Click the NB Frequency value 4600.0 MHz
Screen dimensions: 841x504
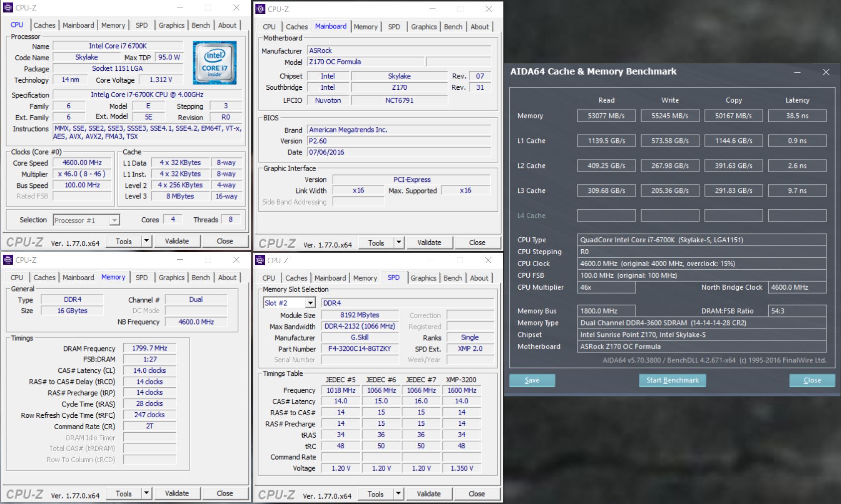[x=197, y=322]
